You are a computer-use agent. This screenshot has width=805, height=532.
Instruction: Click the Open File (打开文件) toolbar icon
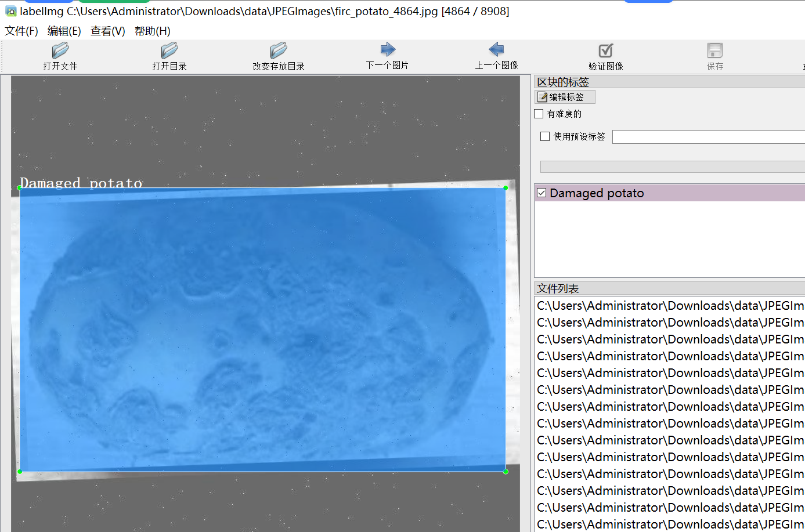pos(60,50)
